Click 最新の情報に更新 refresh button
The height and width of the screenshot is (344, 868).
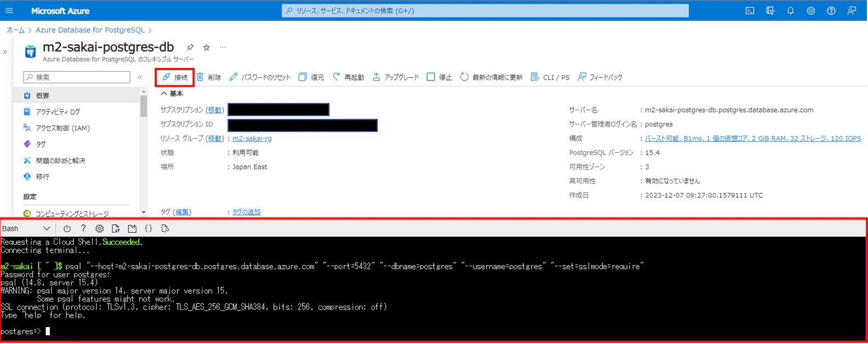tap(491, 77)
